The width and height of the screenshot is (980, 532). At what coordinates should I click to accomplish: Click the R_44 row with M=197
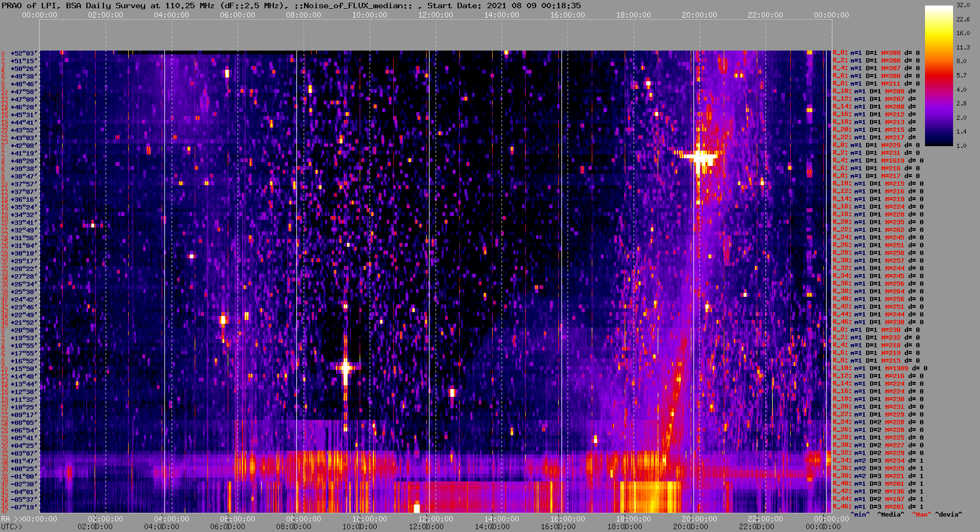[878, 500]
